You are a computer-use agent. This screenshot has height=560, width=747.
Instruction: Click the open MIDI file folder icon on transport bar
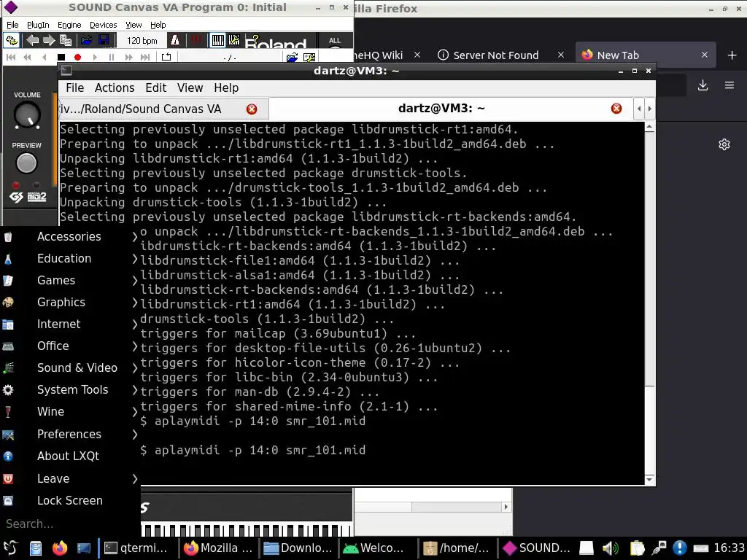coord(292,58)
